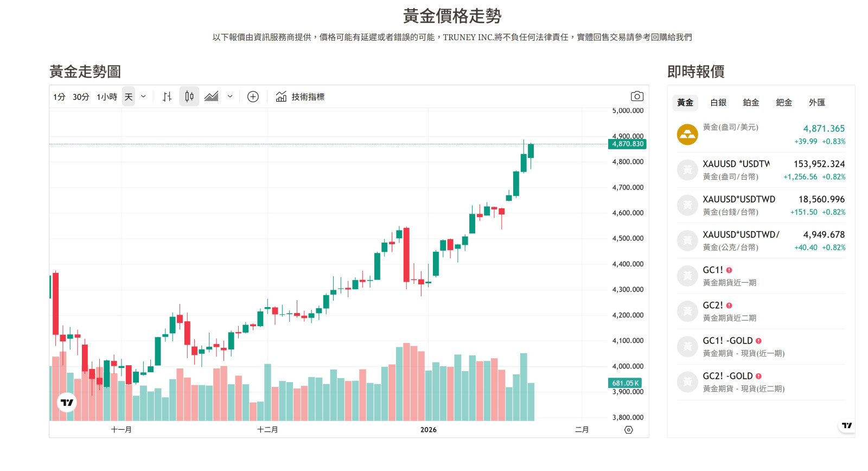This screenshot has height=471, width=868.
Task: Switch to the 鈀金 quotes tab
Action: click(784, 102)
